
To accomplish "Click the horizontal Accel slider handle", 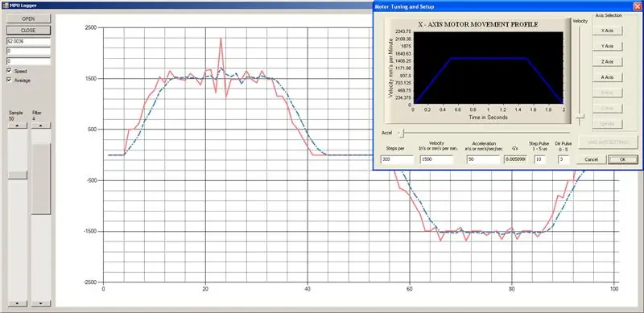I will [x=402, y=133].
